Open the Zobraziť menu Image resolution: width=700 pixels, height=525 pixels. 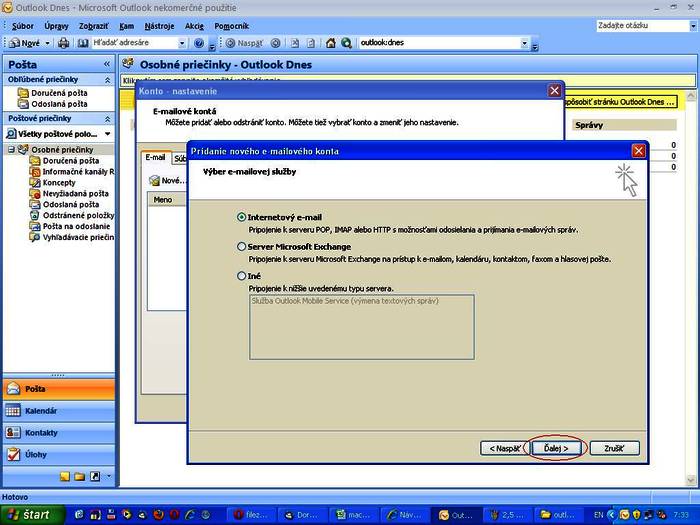click(93, 26)
